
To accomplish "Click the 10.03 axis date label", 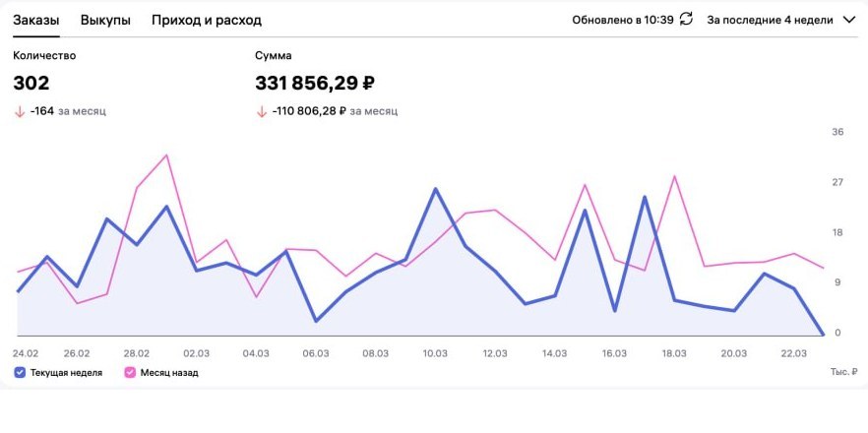I will 435,353.
